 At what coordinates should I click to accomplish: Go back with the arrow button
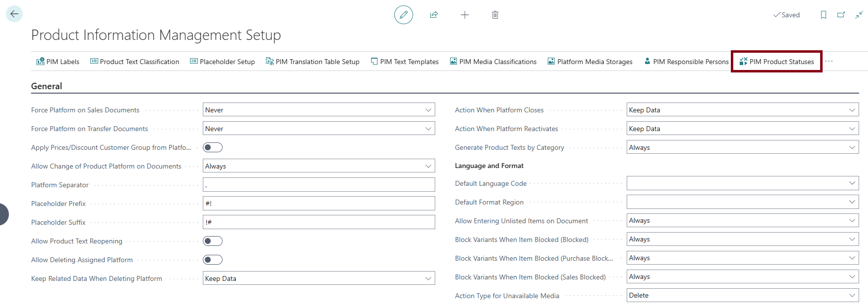[14, 14]
